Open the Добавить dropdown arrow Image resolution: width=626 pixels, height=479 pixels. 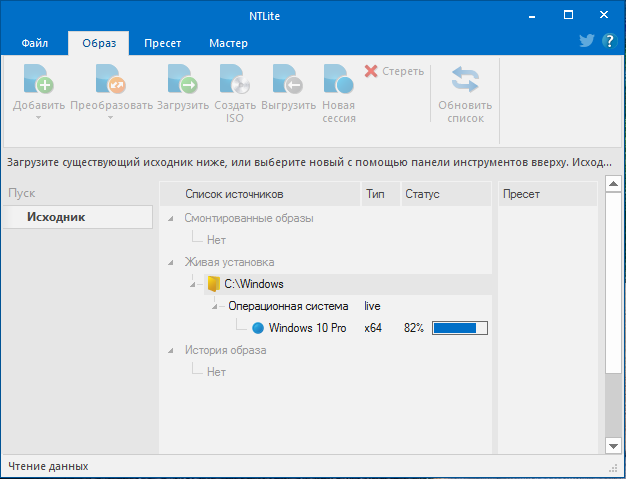click(x=39, y=118)
